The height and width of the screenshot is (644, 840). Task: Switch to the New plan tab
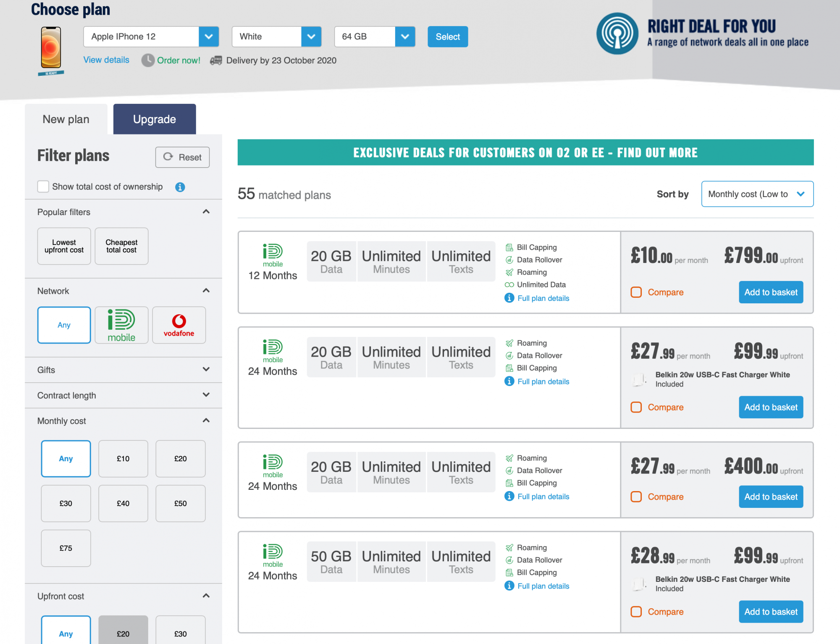pos(66,119)
